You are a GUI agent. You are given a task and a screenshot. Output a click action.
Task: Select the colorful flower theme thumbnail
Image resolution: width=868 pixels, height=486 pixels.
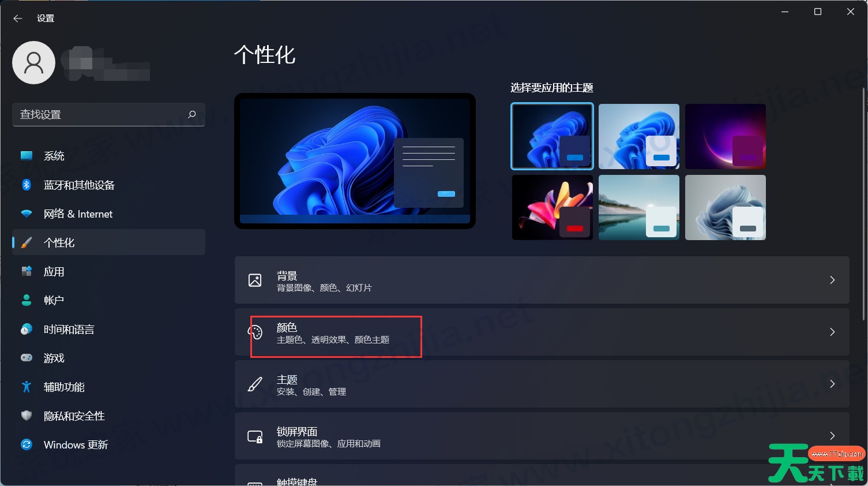553,207
